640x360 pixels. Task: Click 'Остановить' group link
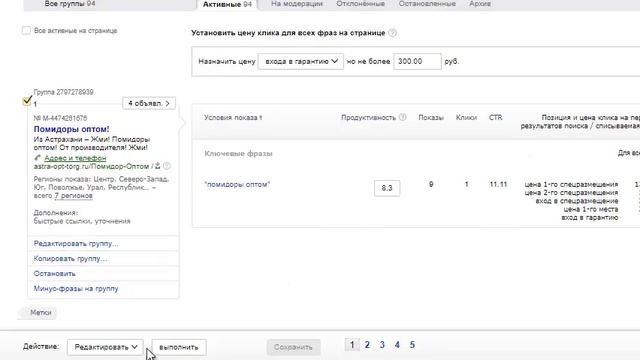click(54, 273)
